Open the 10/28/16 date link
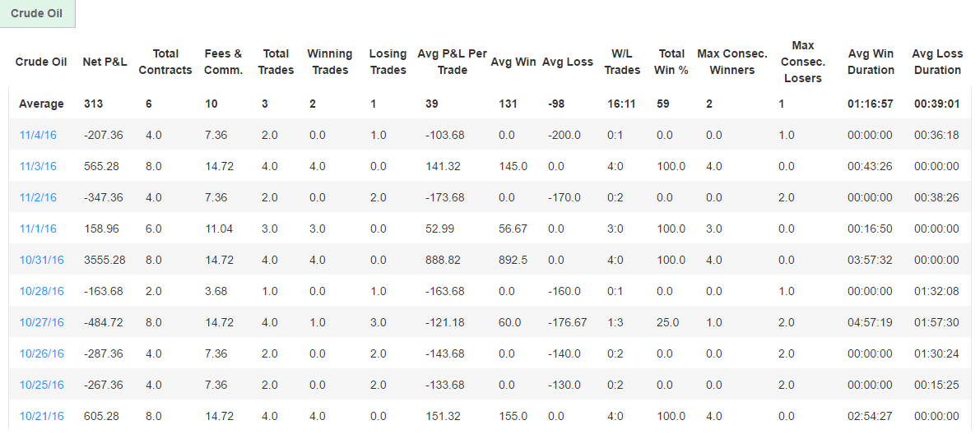Screen dimensions: 980x434 (41, 291)
